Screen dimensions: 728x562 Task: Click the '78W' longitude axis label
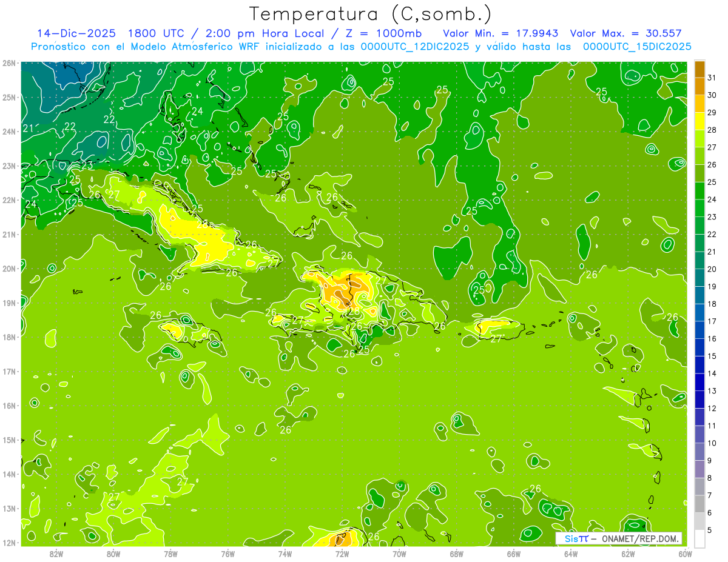[170, 554]
